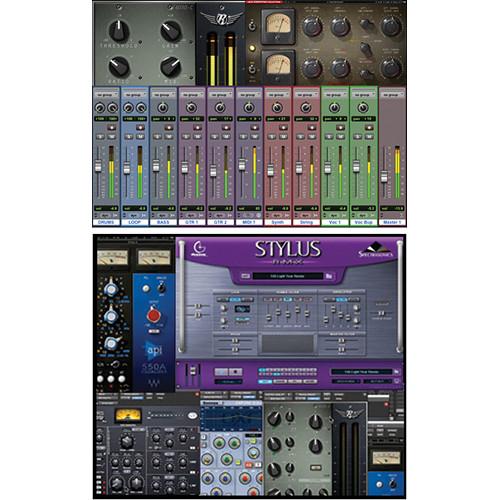Select the Synth track name label
The height and width of the screenshot is (500, 500).
[x=277, y=222]
